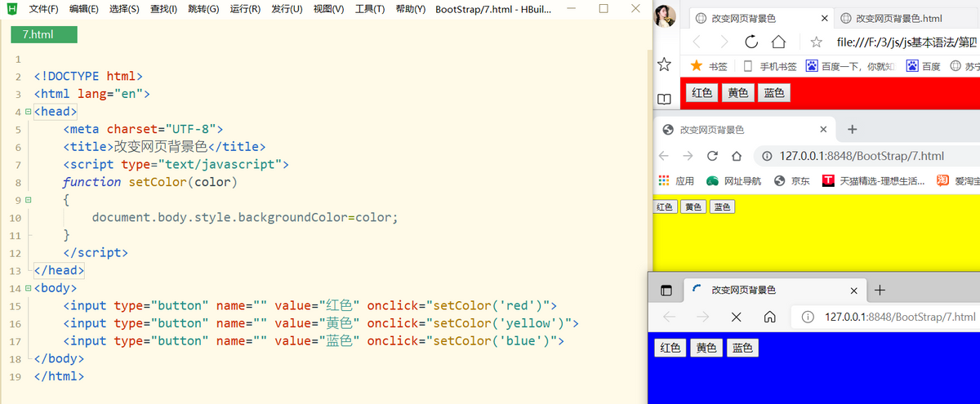This screenshot has height=404, width=980.
Task: Open the 文件(F) menu
Action: 43,9
